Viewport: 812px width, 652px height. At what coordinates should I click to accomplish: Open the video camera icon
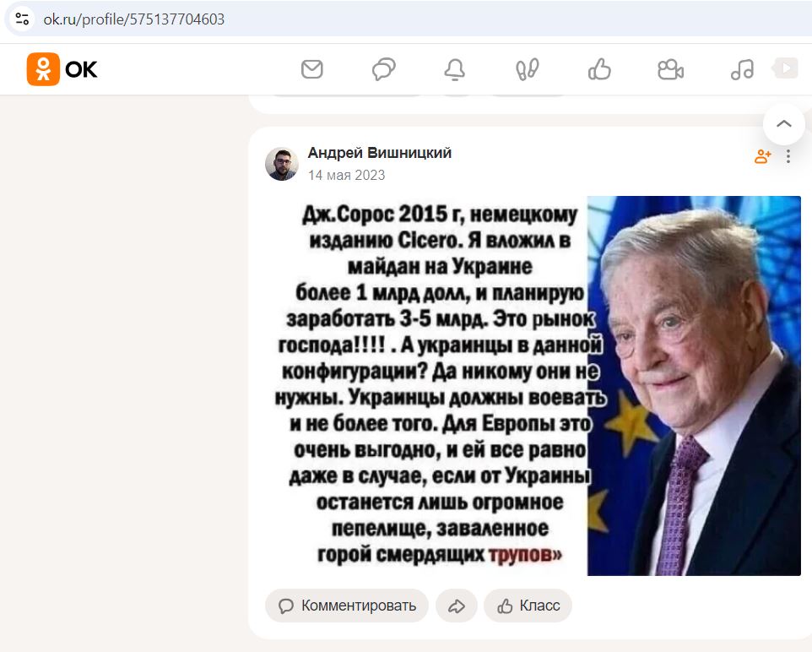671,69
